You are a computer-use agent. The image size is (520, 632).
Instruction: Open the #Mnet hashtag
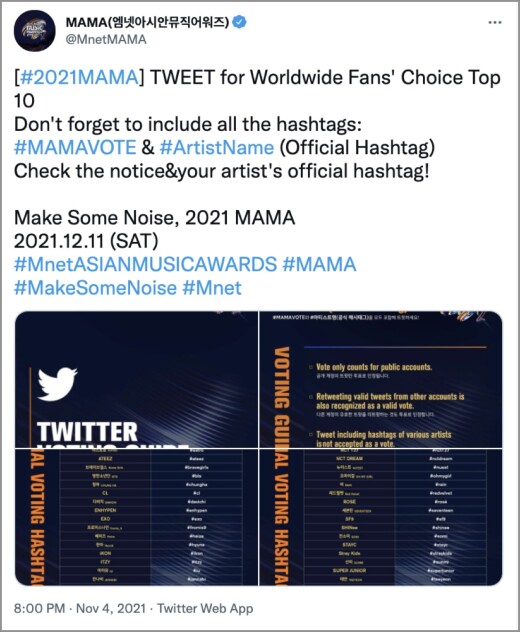coord(212,288)
